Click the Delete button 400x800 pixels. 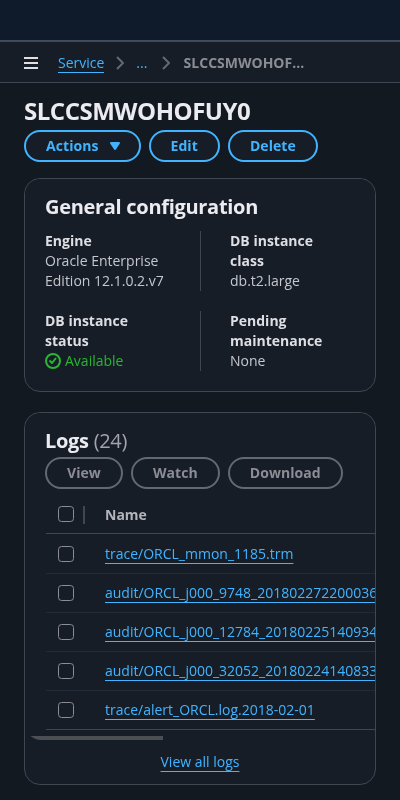[x=273, y=146]
